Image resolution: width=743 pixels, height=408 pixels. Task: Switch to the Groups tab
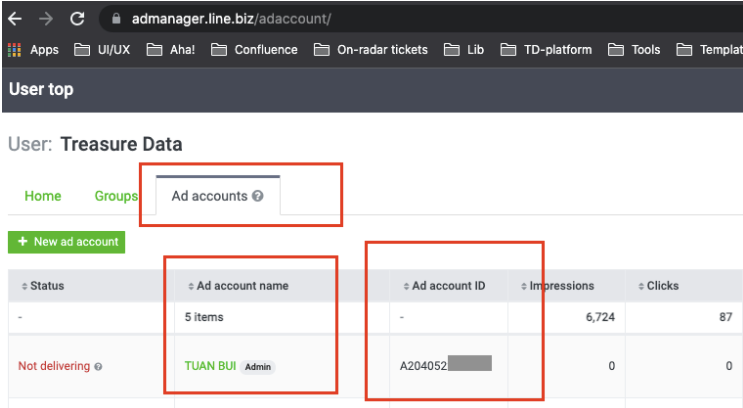pos(116,196)
